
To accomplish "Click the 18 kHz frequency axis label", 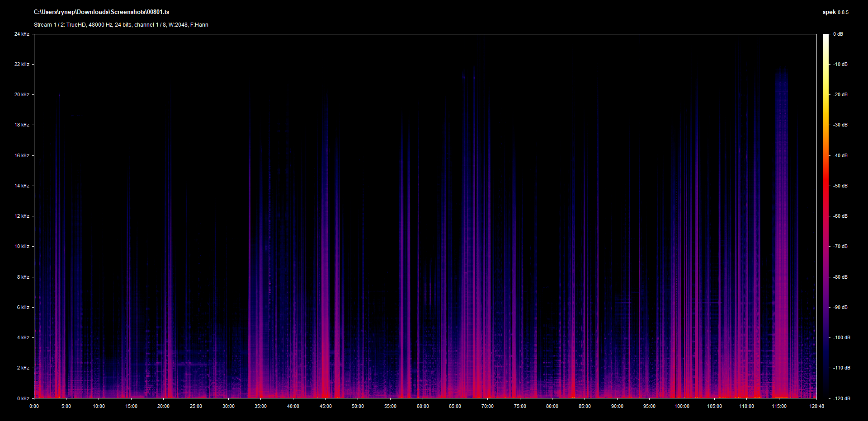I will click(x=22, y=125).
